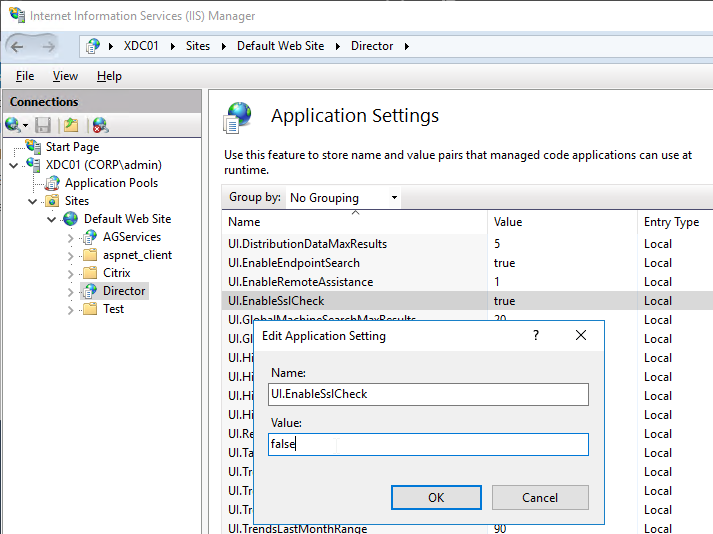Screen dimensions: 713x534
Task: Select the UI.DistributionDataMaxResults row
Action: 467,244
